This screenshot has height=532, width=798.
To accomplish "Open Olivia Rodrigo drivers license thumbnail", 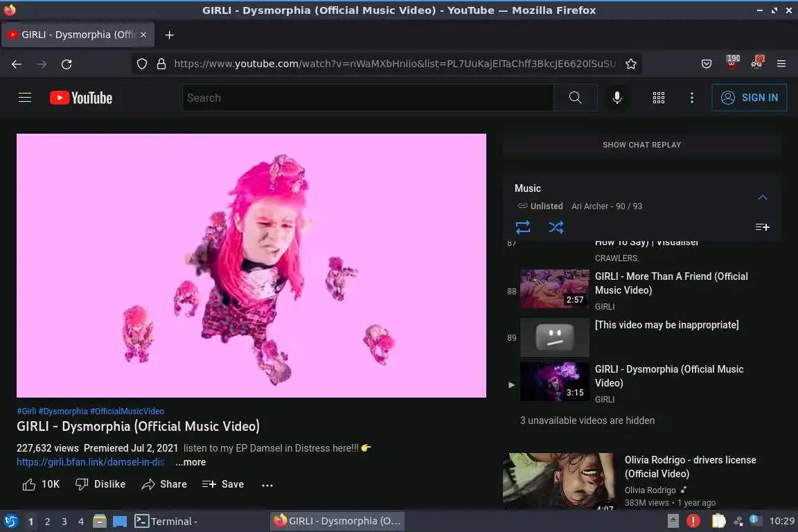I will pyautogui.click(x=558, y=481).
